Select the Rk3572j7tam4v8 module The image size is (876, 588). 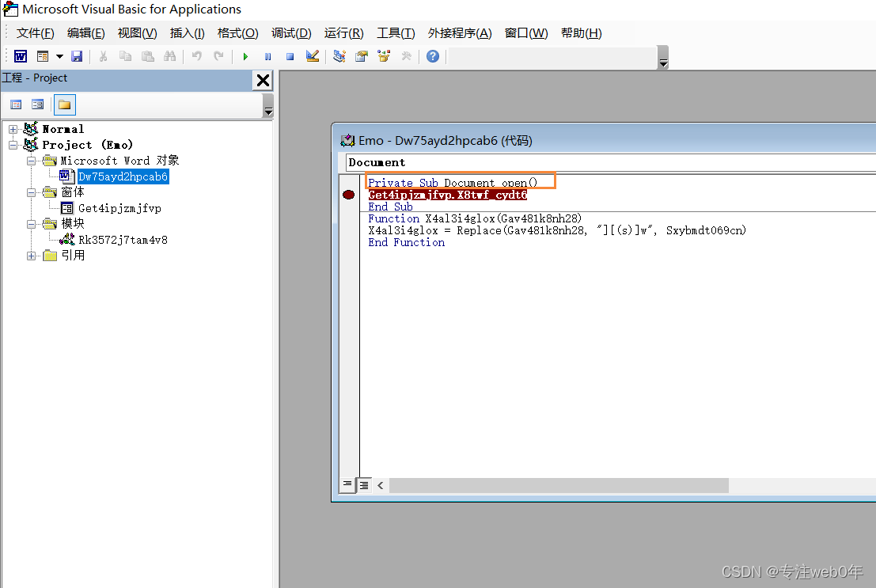pos(123,240)
